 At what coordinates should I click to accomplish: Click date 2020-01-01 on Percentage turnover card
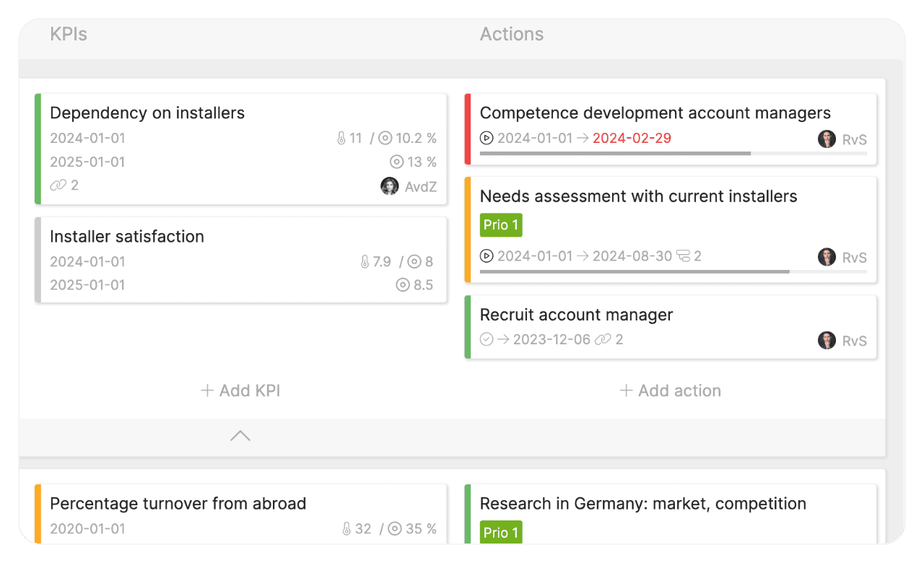87,529
